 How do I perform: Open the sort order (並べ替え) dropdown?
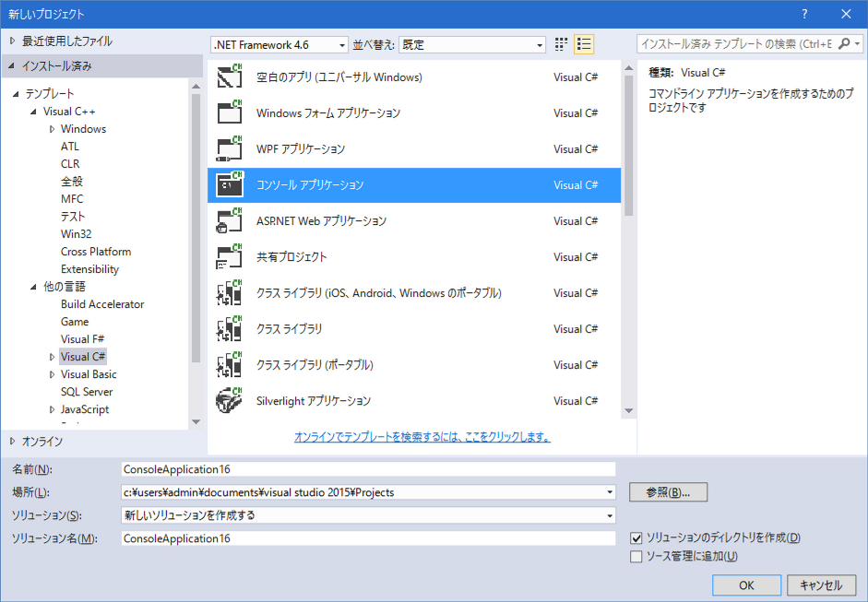point(474,44)
